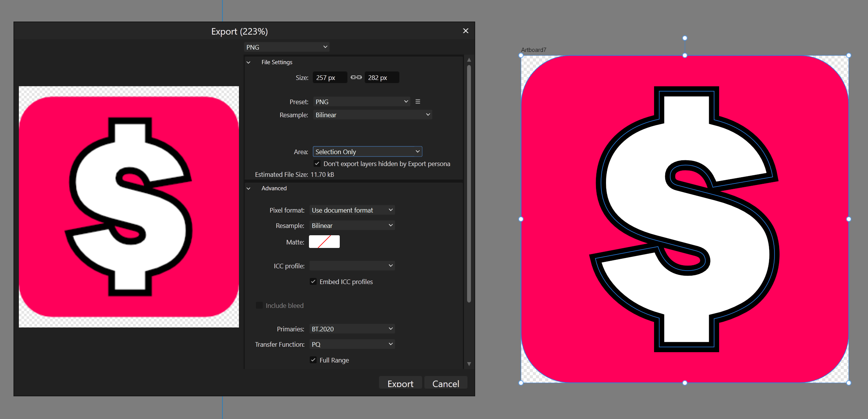Click the dollar sign artwork on the canvas

685,219
